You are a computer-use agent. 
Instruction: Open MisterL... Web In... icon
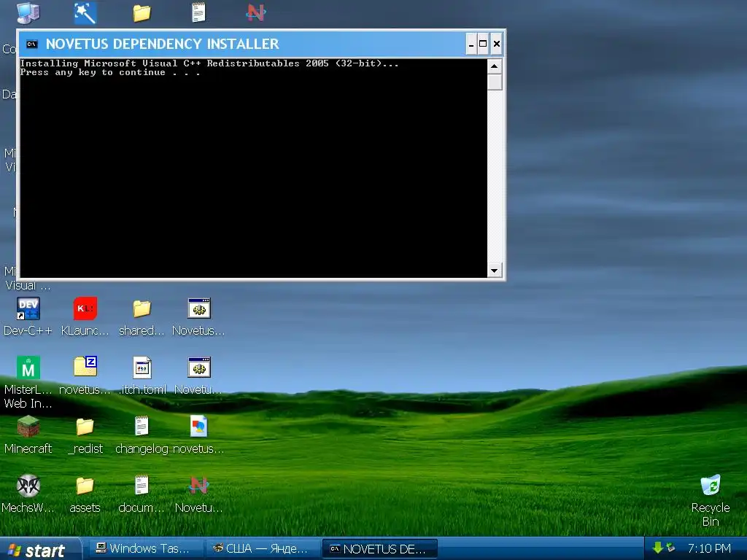point(28,382)
